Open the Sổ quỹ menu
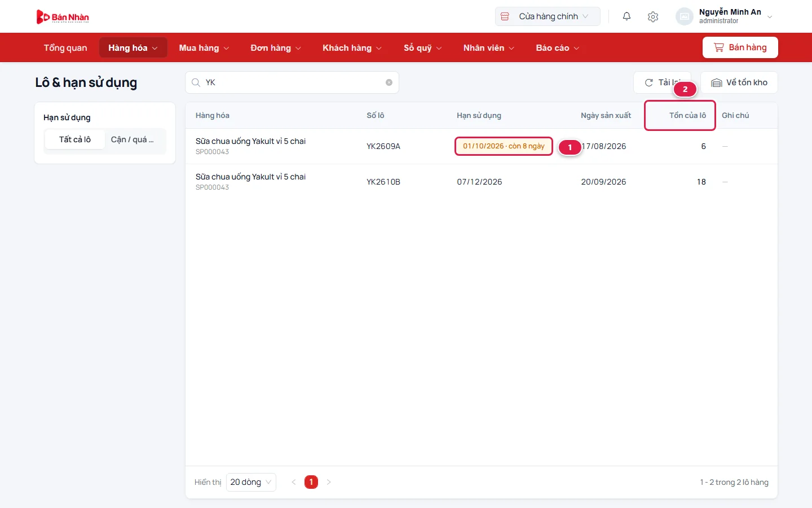The image size is (812, 508). click(x=423, y=48)
